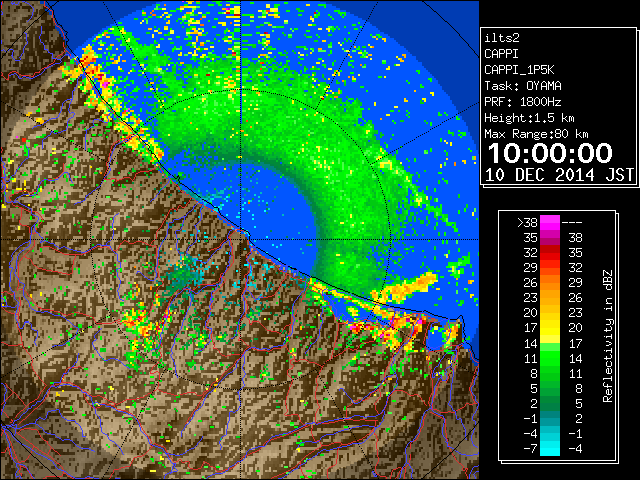Select the CAPPI_1P5K product name
Viewport: 640px width, 480px height.
click(x=519, y=70)
